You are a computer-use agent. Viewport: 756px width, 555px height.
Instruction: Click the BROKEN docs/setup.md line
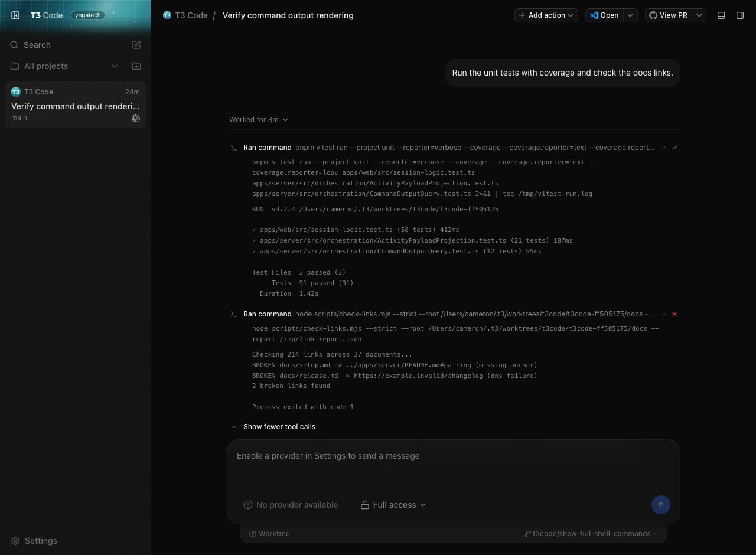395,365
